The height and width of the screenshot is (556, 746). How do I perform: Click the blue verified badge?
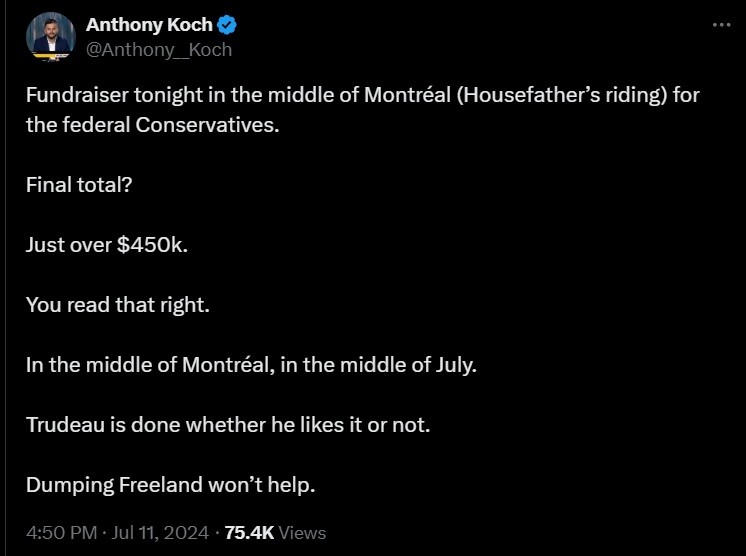(227, 25)
